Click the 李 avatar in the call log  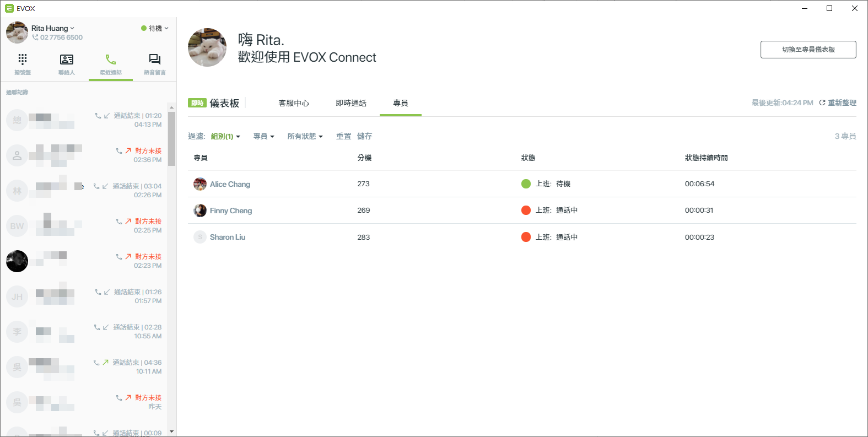coord(17,332)
